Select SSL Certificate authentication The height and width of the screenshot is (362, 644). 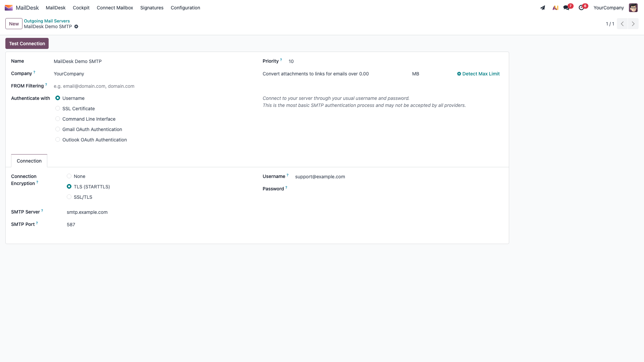coord(58,109)
